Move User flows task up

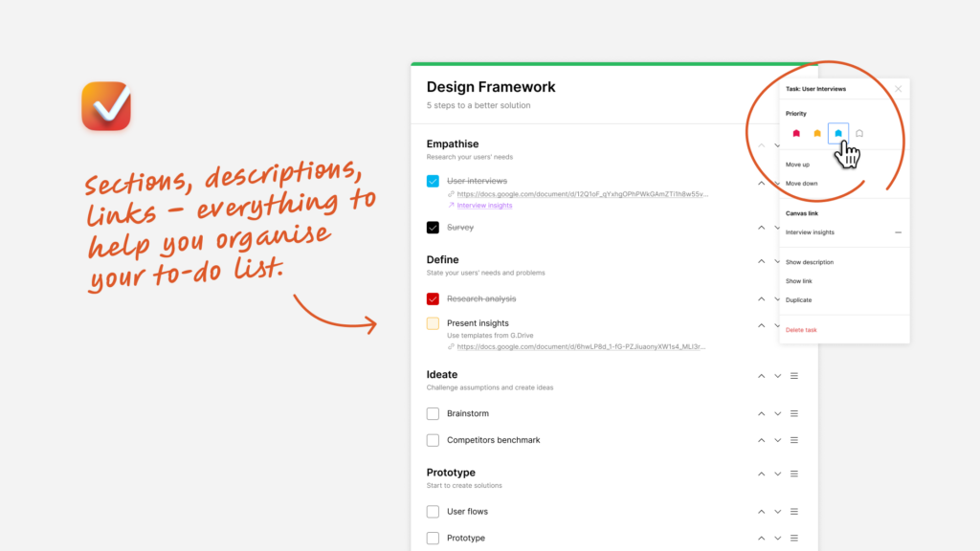[761, 512]
